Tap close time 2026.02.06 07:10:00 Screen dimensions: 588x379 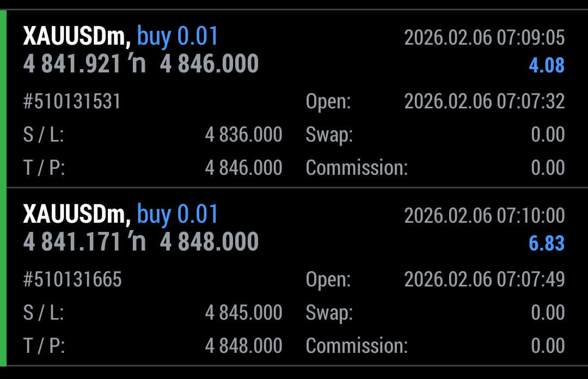484,216
